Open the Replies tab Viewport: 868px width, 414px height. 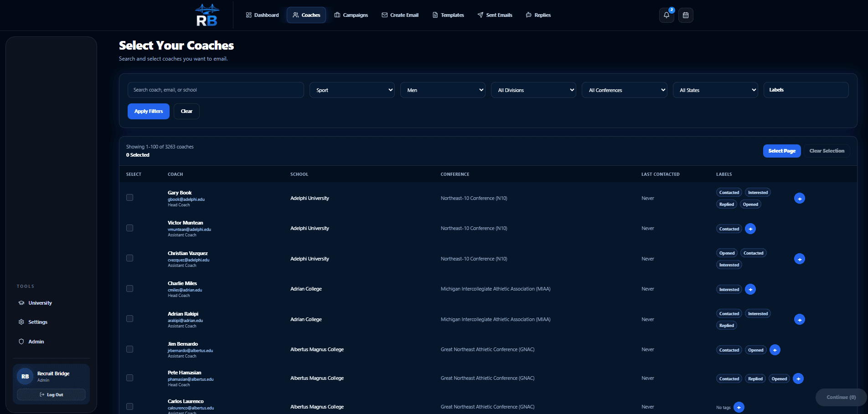click(x=538, y=15)
